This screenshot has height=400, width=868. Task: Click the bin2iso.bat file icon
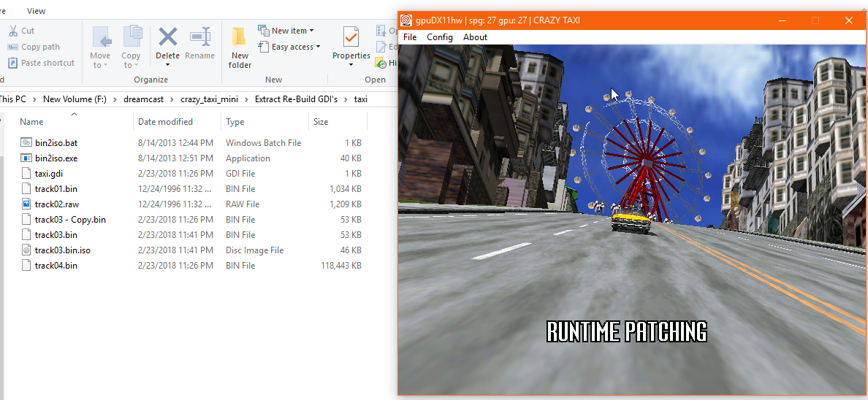tap(26, 143)
